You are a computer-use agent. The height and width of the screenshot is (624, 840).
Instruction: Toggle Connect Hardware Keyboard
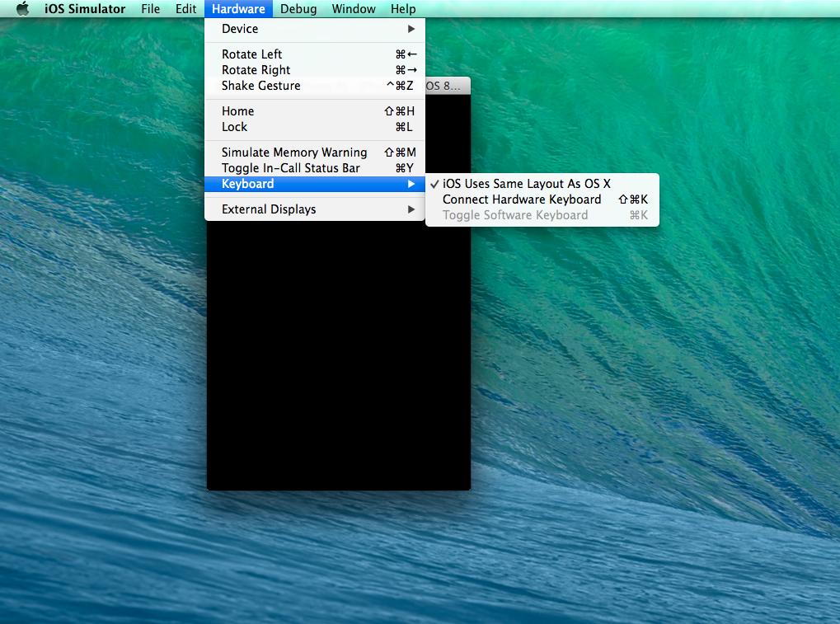tap(542, 199)
